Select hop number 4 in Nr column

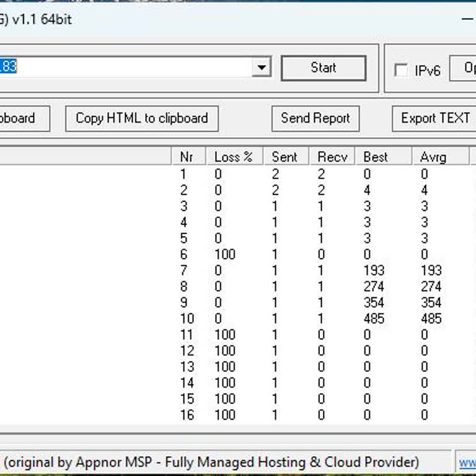pos(183,223)
